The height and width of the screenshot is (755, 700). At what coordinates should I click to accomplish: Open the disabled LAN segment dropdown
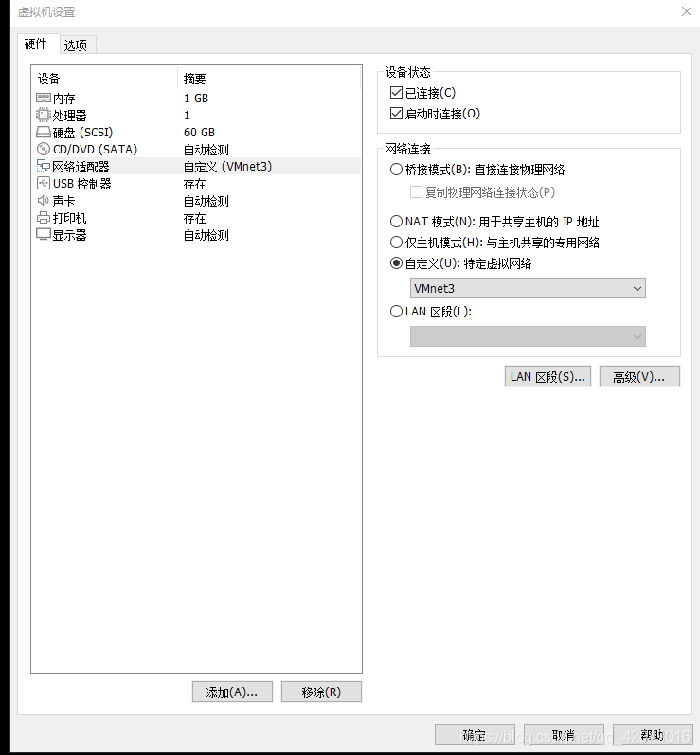click(528, 336)
